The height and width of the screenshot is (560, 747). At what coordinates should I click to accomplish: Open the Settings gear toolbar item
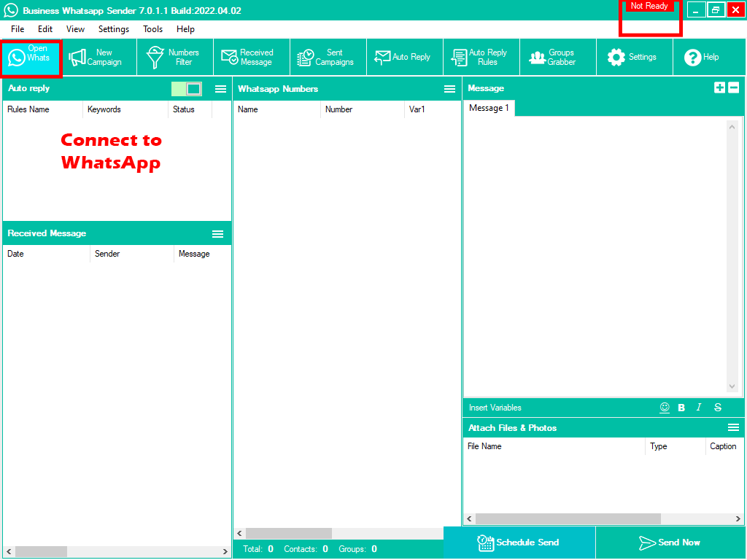(635, 57)
